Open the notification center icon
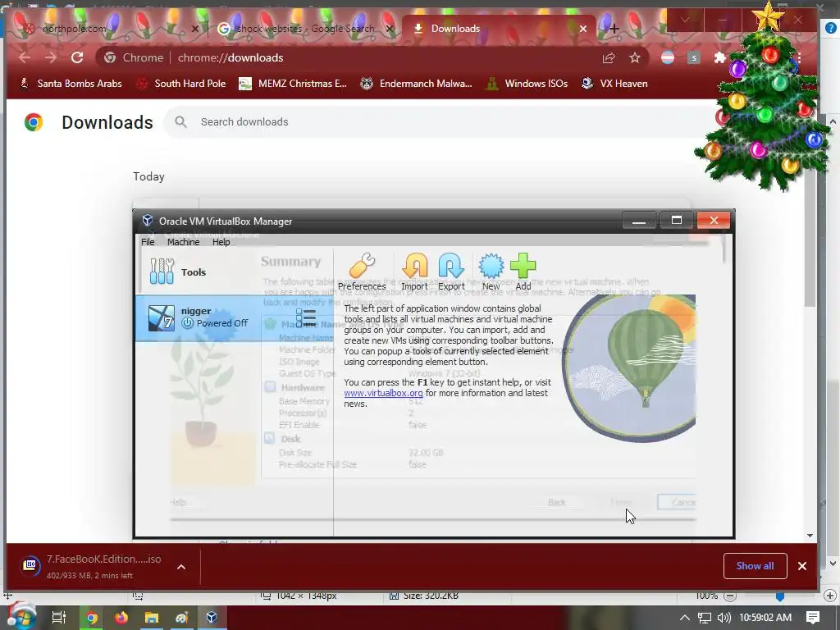The image size is (840, 630). click(813, 618)
